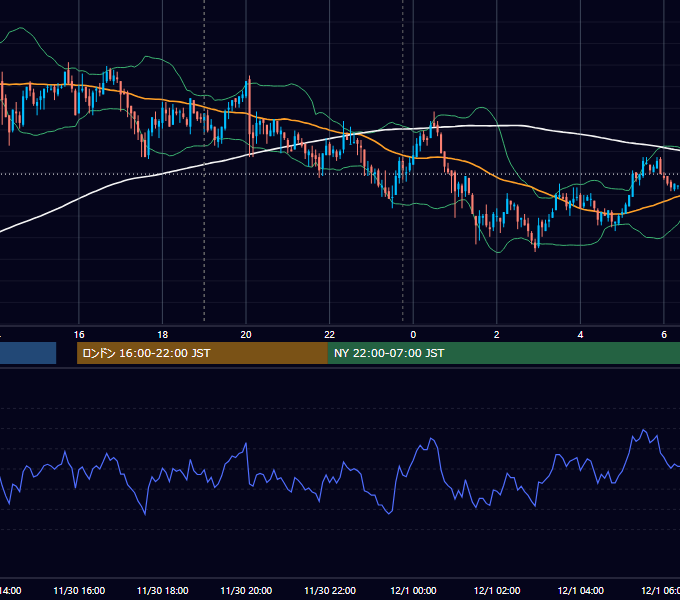Click the 4 hour label on upper axis

tap(580, 335)
